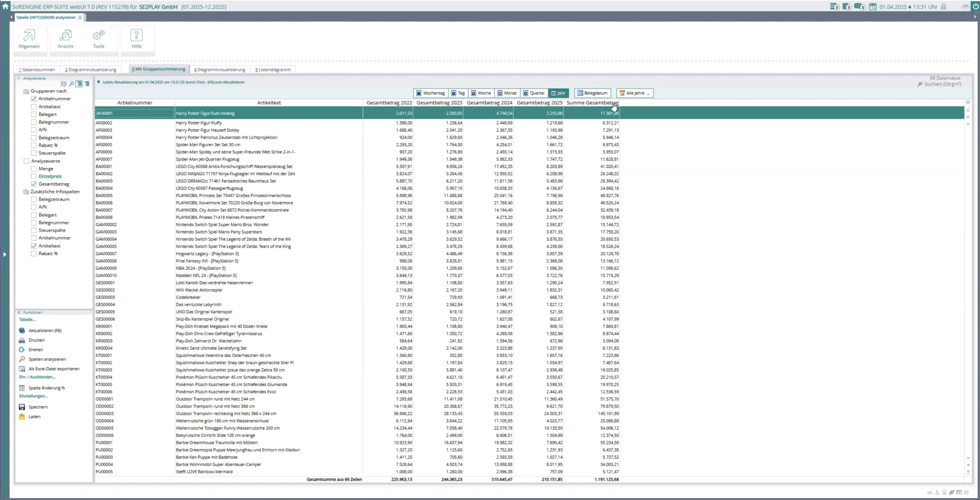Collapse the Gruppieren nach tree folder
The width and height of the screenshot is (980, 500).
pyautogui.click(x=26, y=91)
